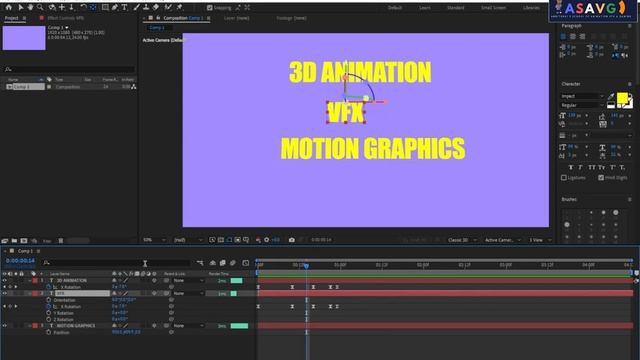This screenshot has height=360, width=640.
Task: Toggle stopwatch for Orientation property
Action: 49,300
